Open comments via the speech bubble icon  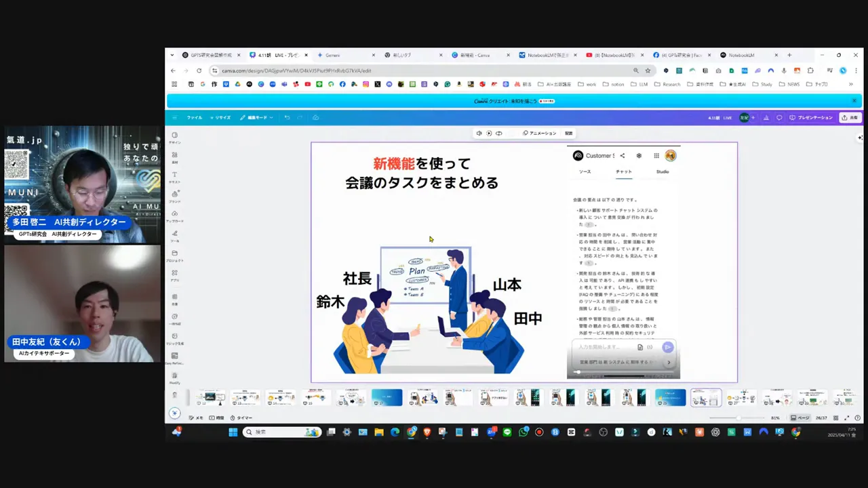(780, 117)
